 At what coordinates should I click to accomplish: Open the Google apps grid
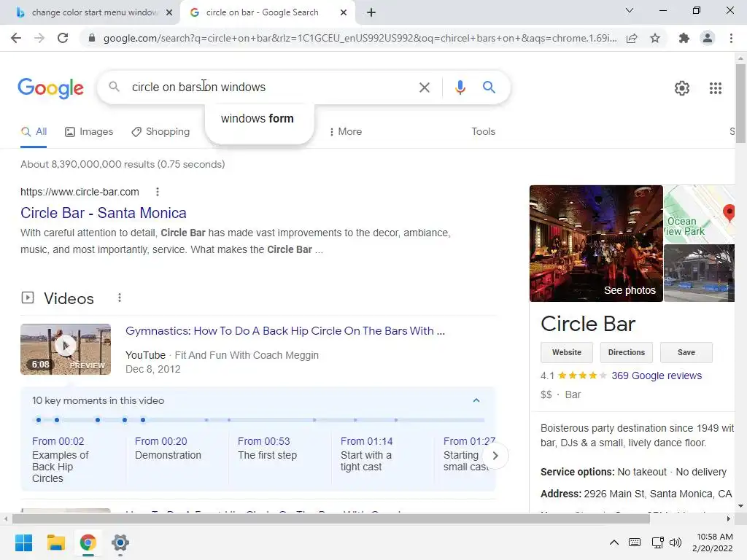click(x=715, y=88)
